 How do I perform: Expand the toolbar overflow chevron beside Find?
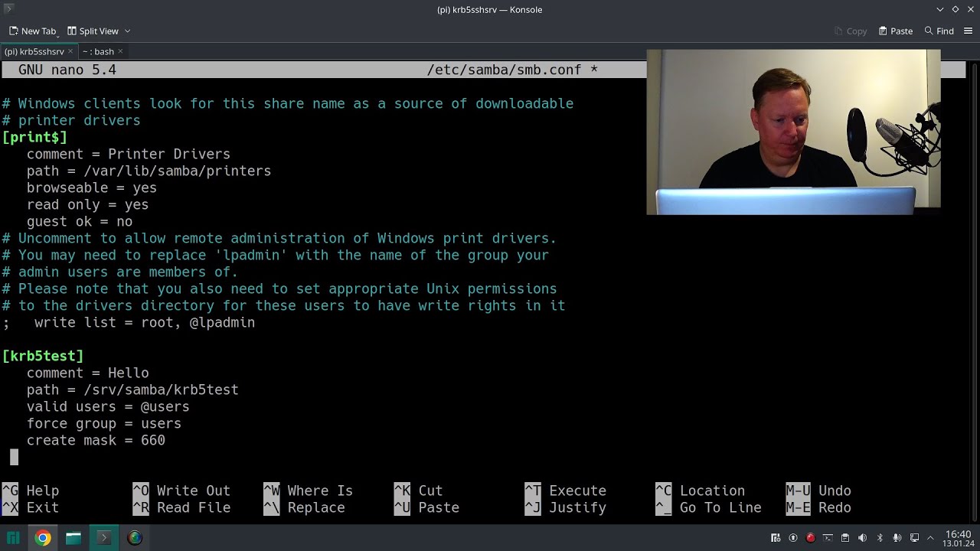tap(969, 31)
